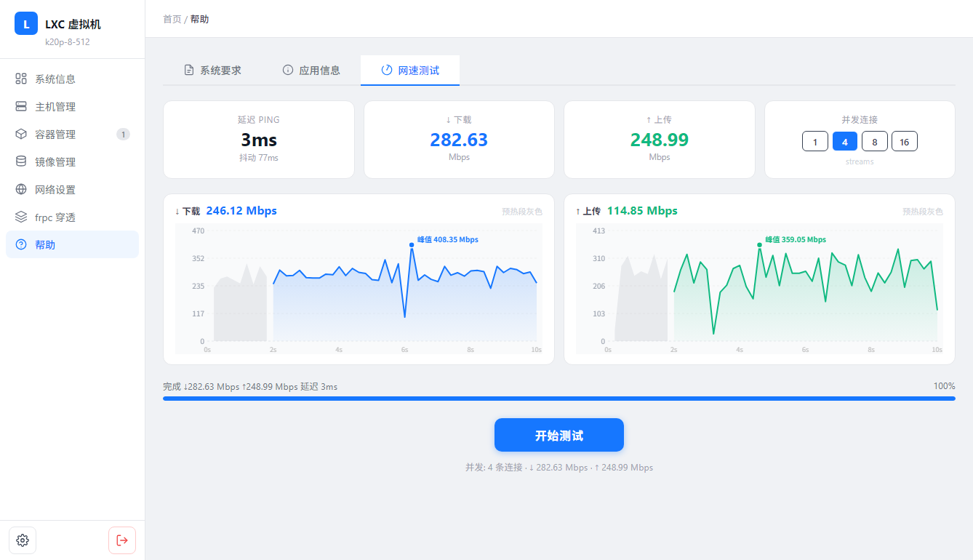Viewport: 973px width, 560px height.
Task: Select the 帮助 sidebar item
Action: pos(72,244)
